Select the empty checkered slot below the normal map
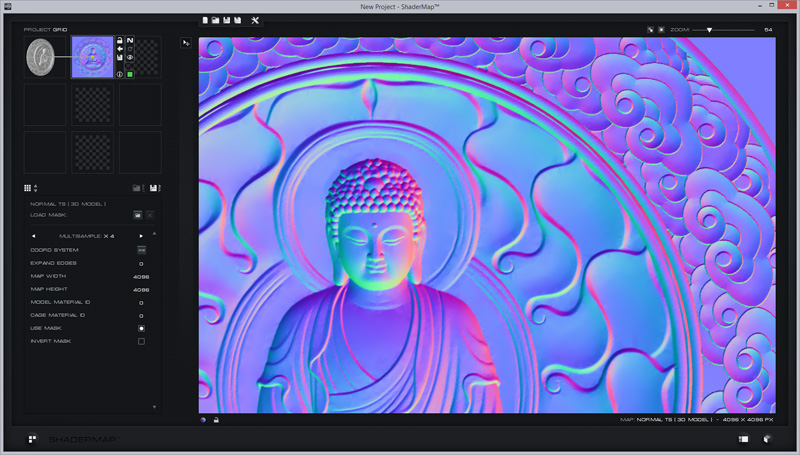The image size is (800, 455). (92, 105)
